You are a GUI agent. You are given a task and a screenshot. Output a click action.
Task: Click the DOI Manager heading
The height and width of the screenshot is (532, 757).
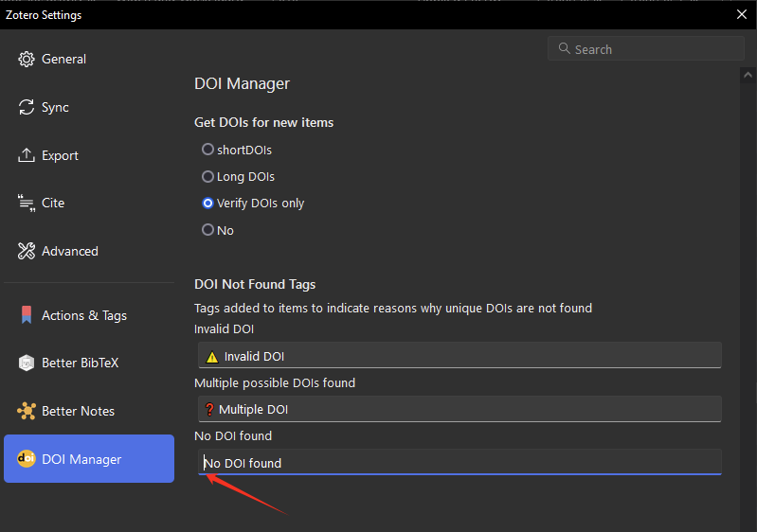click(x=242, y=83)
